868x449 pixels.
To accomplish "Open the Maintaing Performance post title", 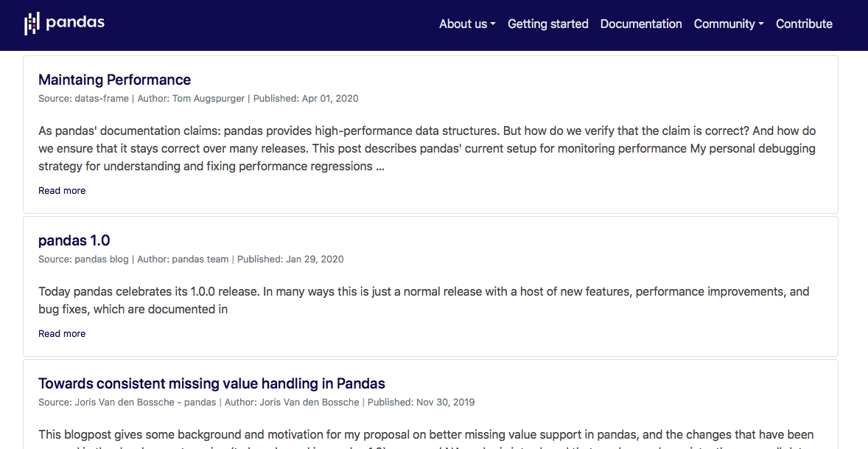I will tap(115, 80).
